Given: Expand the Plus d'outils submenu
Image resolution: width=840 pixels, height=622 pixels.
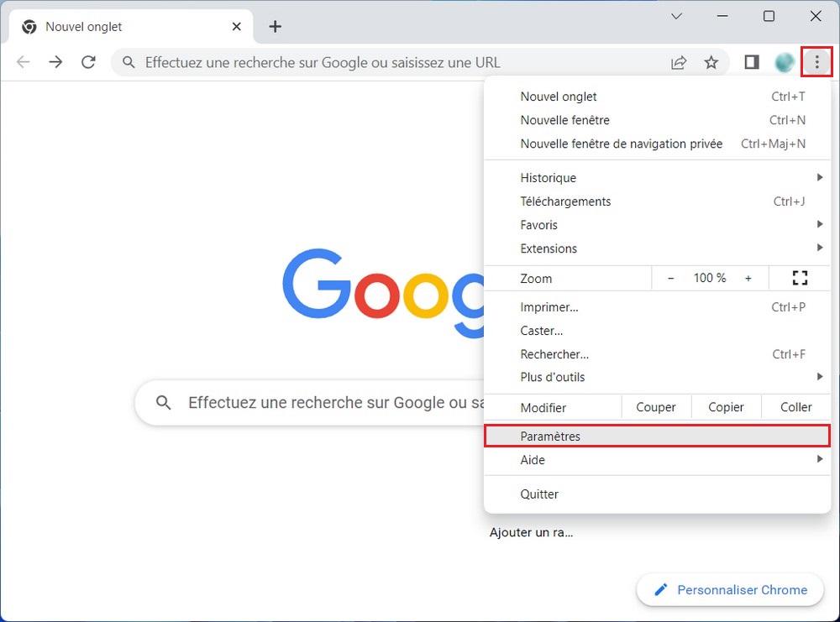Looking at the screenshot, I should [x=658, y=378].
